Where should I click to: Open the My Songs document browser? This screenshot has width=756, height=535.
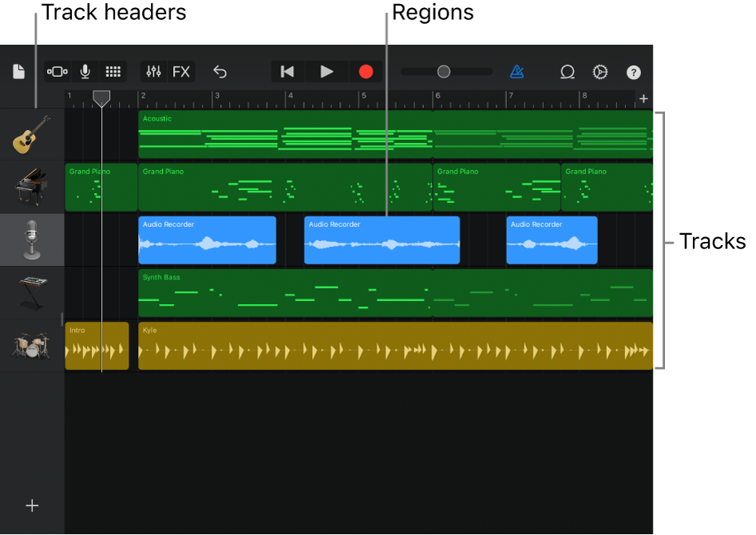18,71
